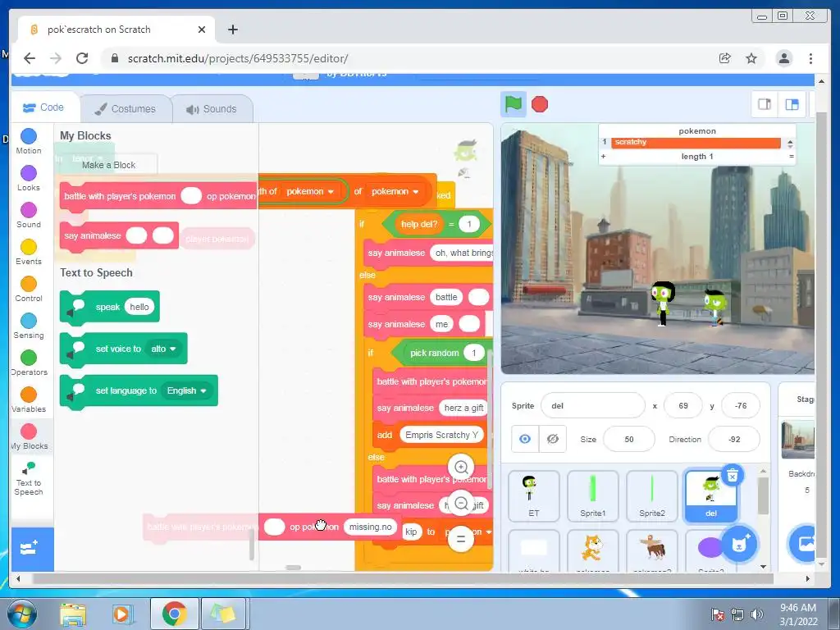Add item with plus on pokemon list
The height and width of the screenshot is (630, 840).
(x=603, y=157)
